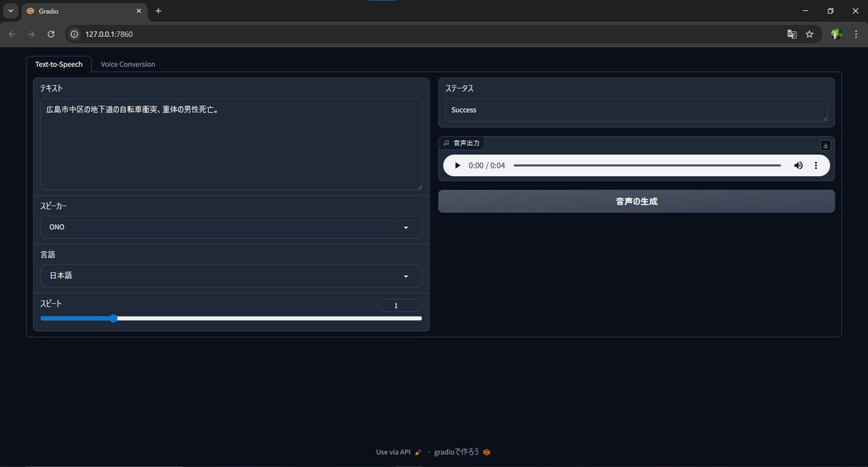Close the Gradio browser tab

[140, 11]
